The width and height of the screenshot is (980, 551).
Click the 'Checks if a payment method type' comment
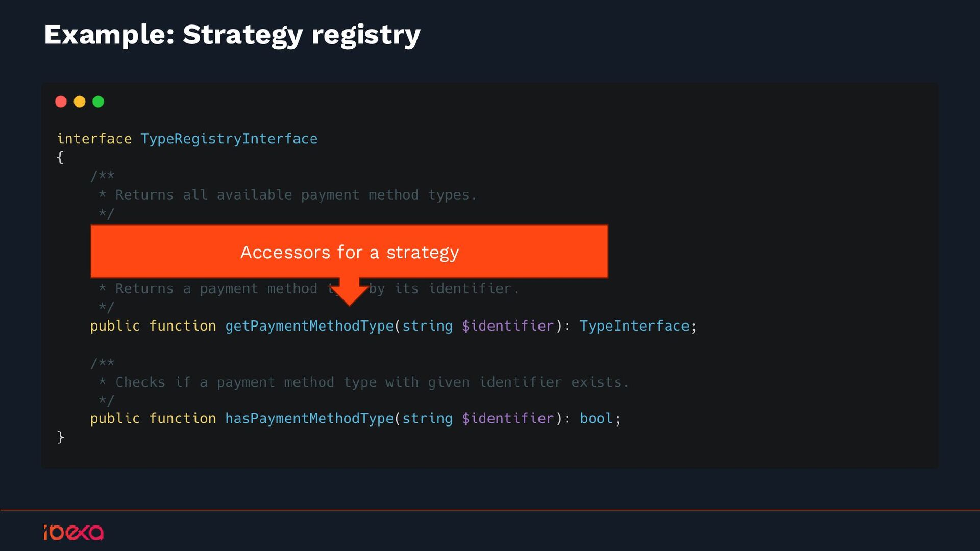click(x=371, y=382)
